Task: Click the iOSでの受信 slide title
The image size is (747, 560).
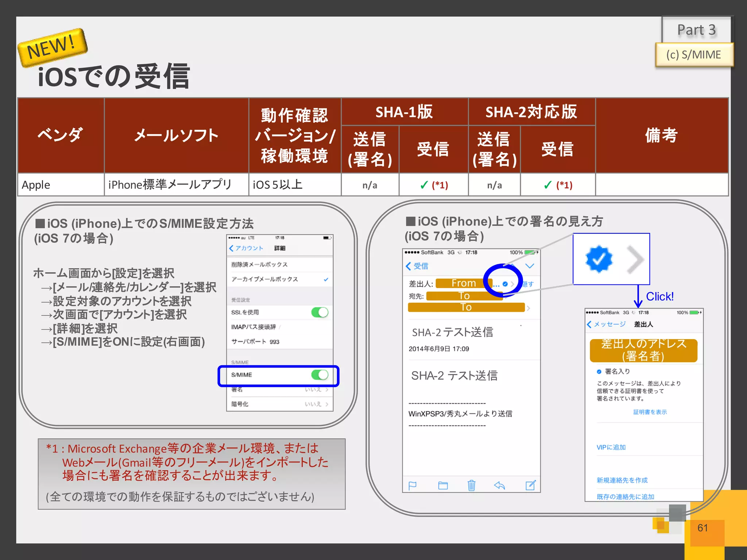Action: (x=114, y=76)
